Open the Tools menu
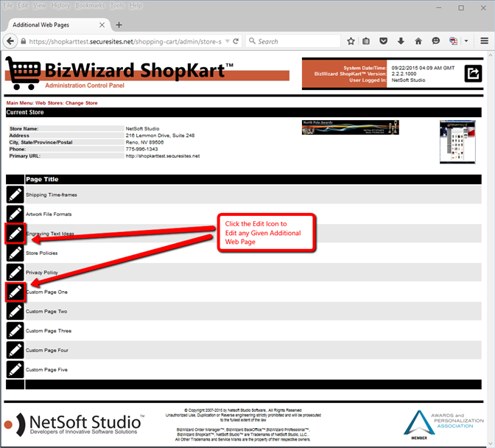 [117, 6]
